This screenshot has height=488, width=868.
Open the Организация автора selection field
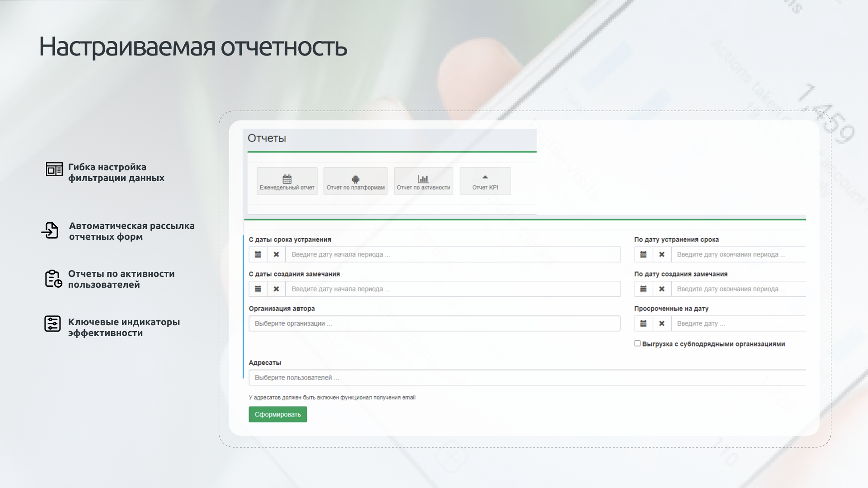point(434,323)
